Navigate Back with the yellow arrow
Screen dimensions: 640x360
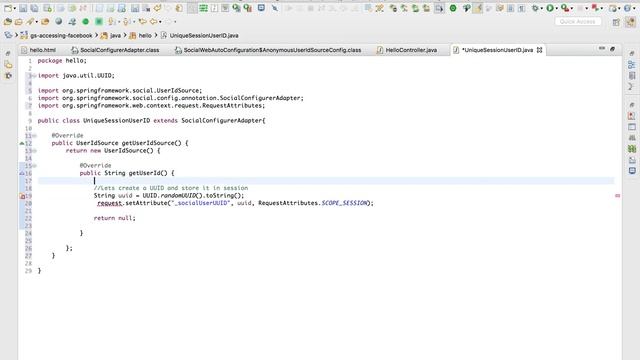(153, 22)
